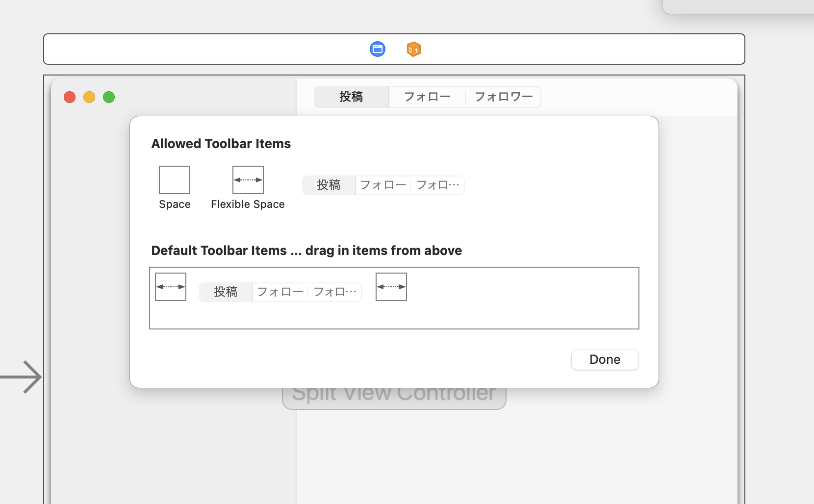Select Flexible Space icon in Allowed Toolbar Items
The image size is (814, 504).
[x=248, y=180]
